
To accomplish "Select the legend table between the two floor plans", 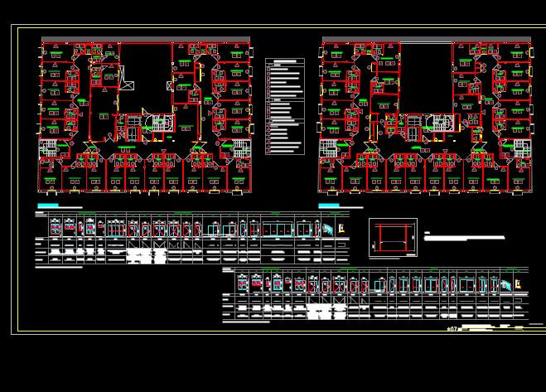I will (x=285, y=106).
